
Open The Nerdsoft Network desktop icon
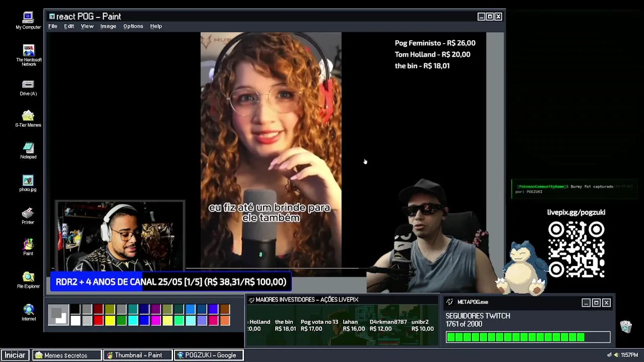click(x=29, y=55)
